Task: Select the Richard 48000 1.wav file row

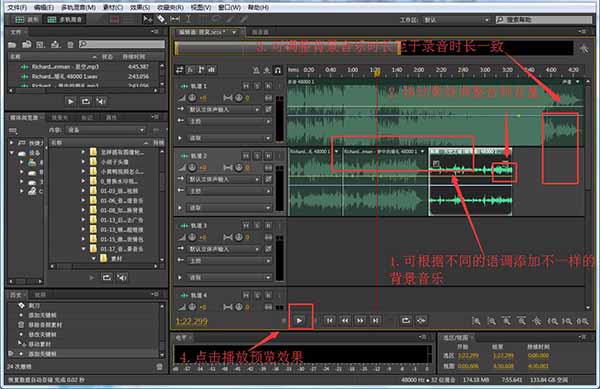Action: click(x=84, y=76)
